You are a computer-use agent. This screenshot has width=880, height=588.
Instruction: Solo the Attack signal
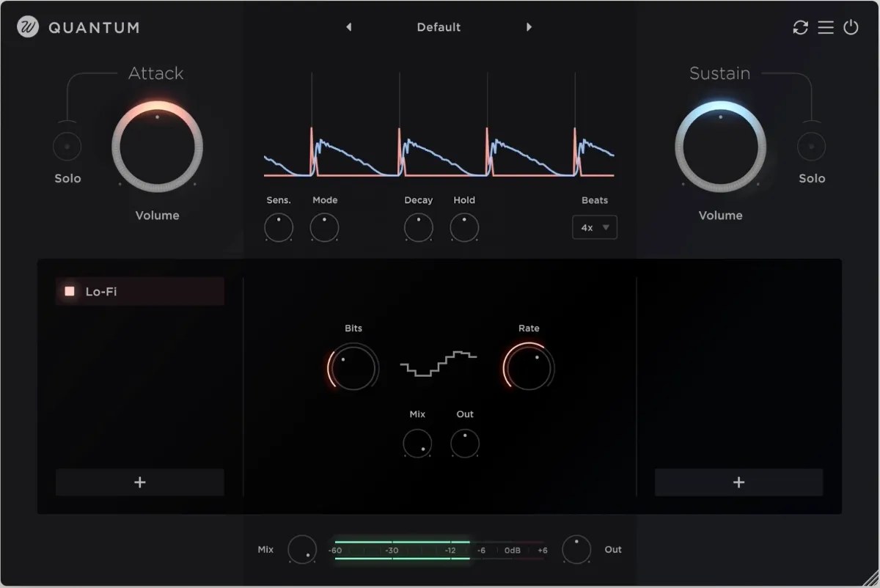pyautogui.click(x=67, y=145)
